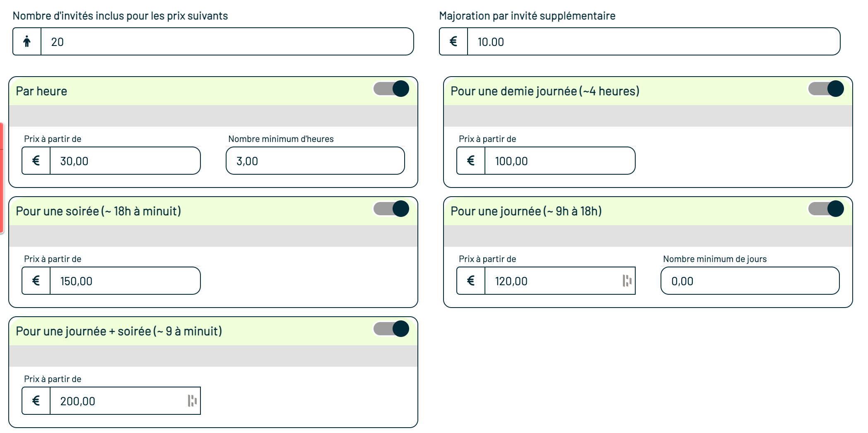Disable the demie journée pricing switch
The image size is (868, 433).
pyautogui.click(x=826, y=89)
